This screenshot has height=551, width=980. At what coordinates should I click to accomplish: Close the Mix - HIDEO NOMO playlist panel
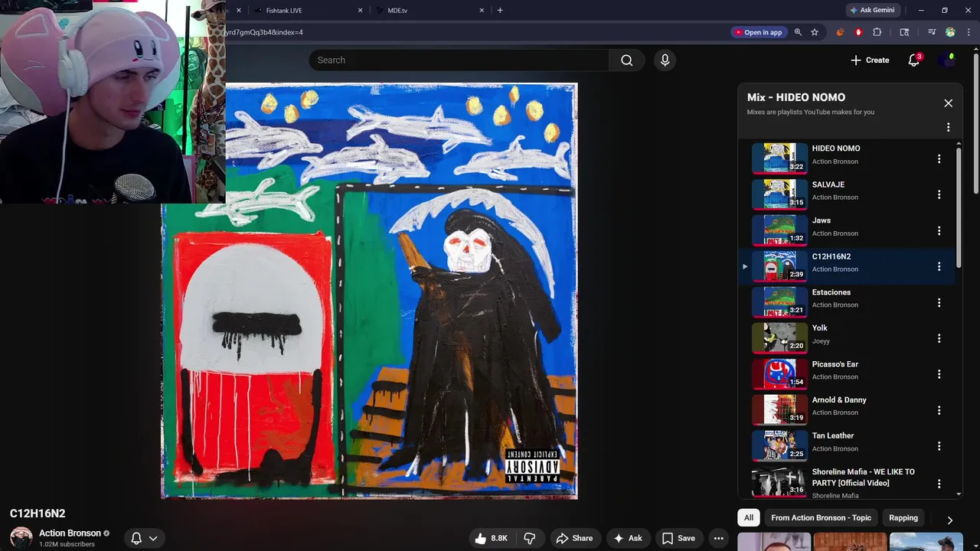[949, 103]
